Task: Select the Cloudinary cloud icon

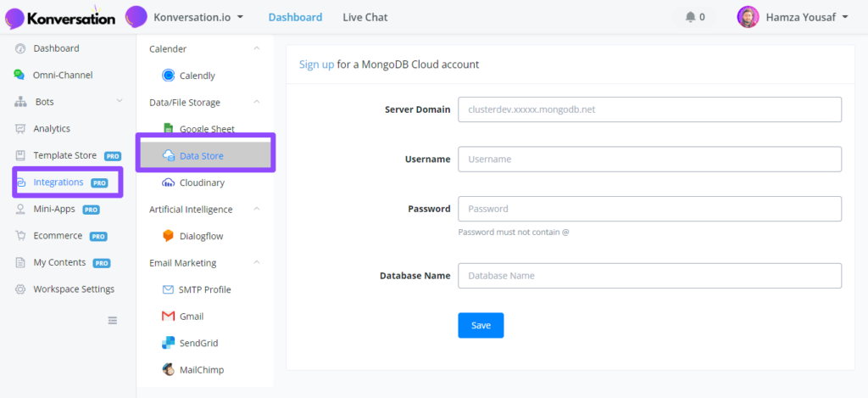Action: [x=169, y=182]
